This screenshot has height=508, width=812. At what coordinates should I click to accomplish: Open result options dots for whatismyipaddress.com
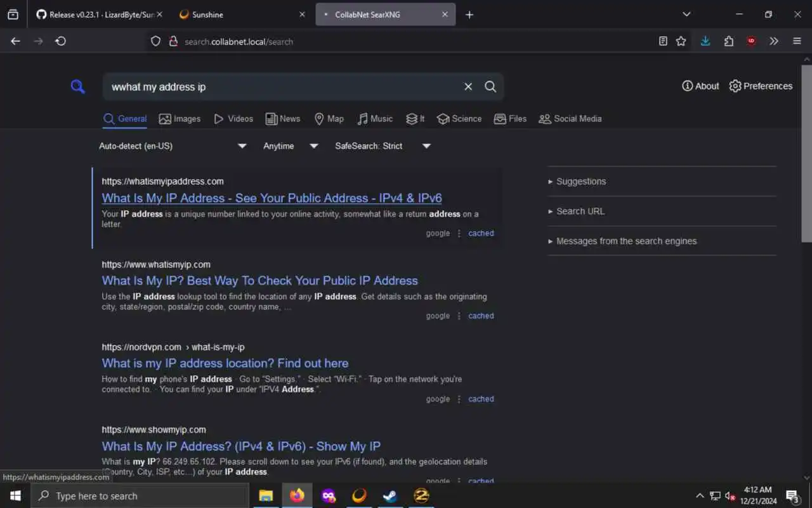tap(459, 234)
